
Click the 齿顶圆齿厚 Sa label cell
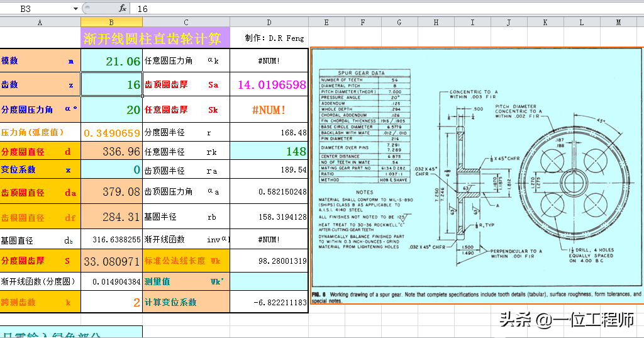(x=186, y=84)
